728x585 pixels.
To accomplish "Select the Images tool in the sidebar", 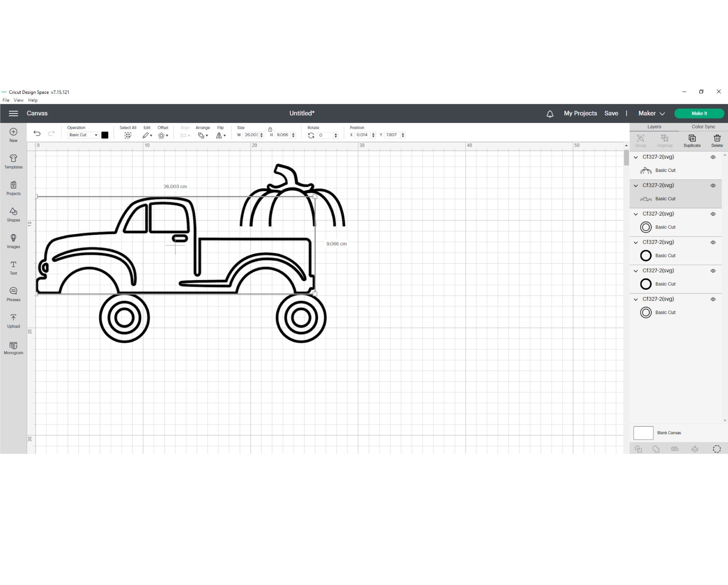I will click(13, 241).
